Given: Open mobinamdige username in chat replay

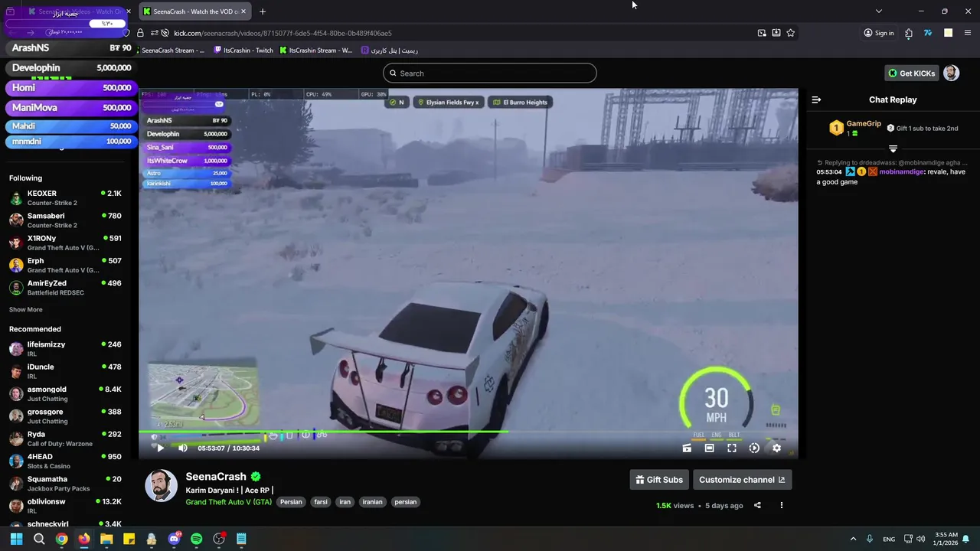Looking at the screenshot, I should [x=901, y=172].
